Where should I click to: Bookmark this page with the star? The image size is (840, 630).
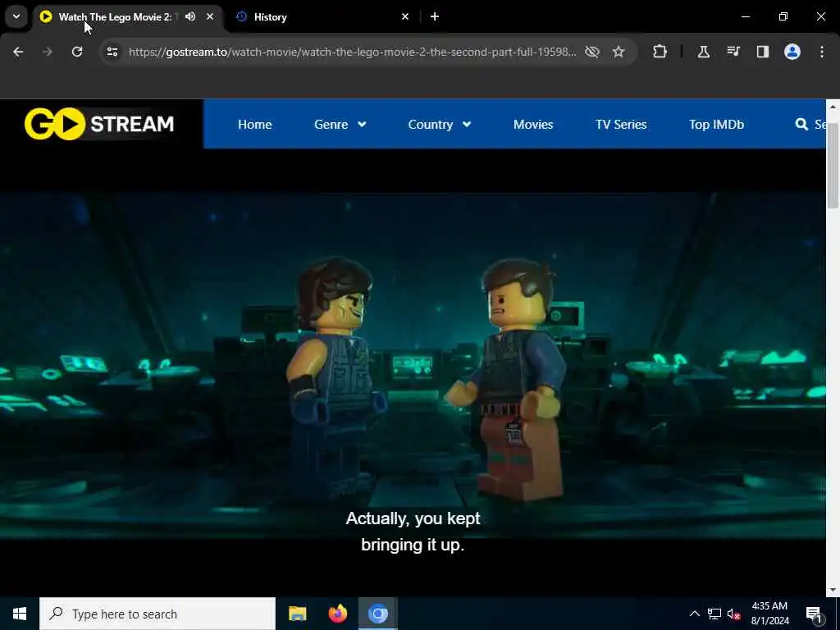(619, 52)
